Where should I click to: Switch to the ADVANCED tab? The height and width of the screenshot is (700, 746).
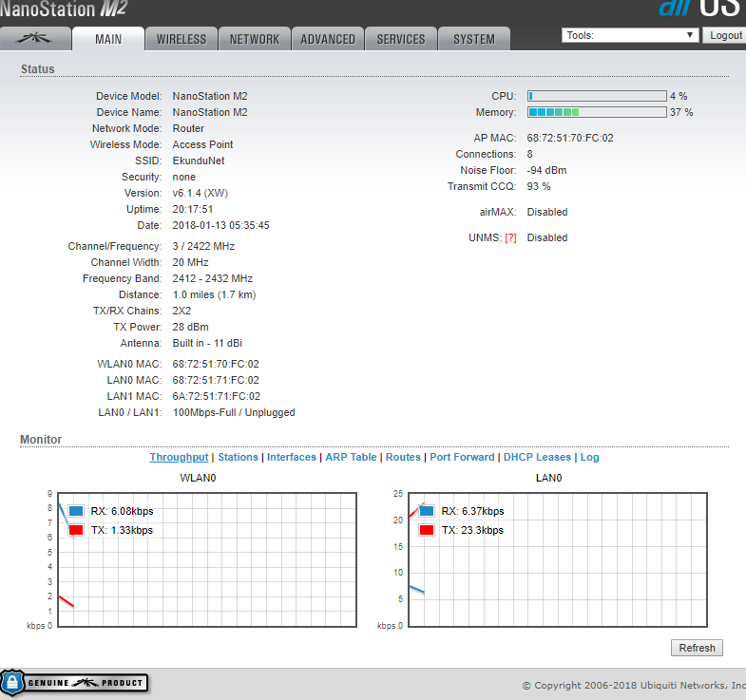(328, 39)
